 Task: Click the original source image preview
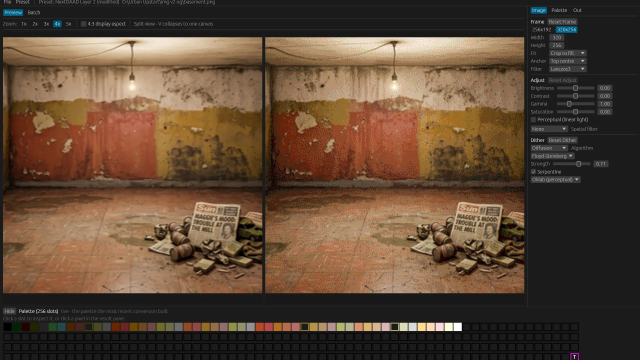pyautogui.click(x=133, y=165)
